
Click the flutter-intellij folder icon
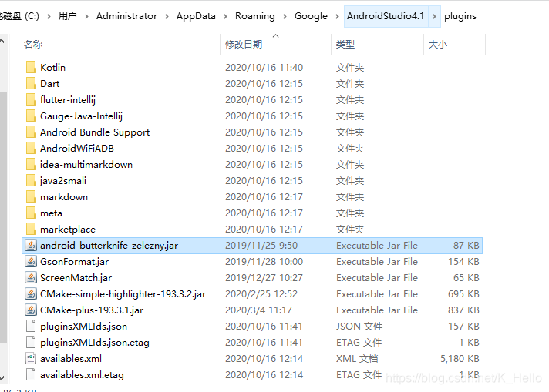pyautogui.click(x=31, y=99)
